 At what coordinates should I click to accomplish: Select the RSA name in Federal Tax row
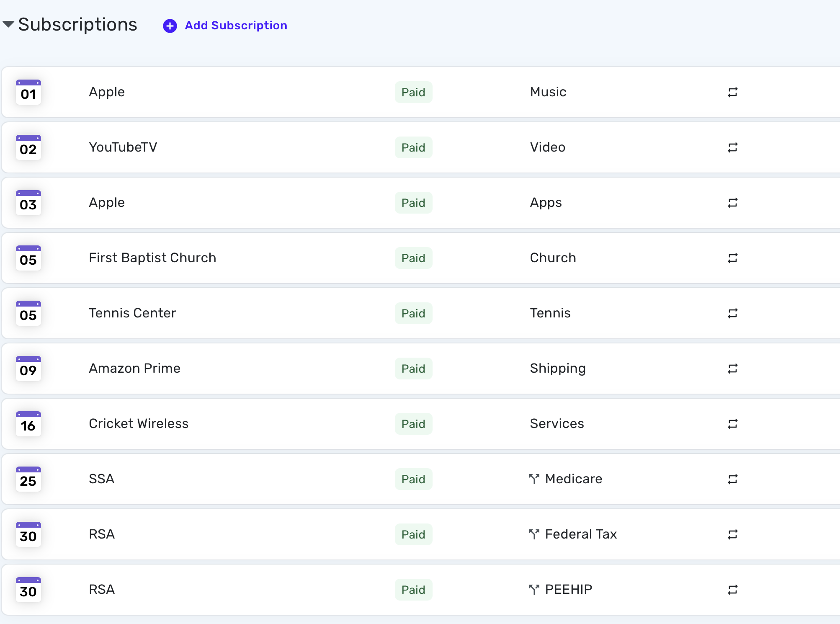[x=102, y=534]
